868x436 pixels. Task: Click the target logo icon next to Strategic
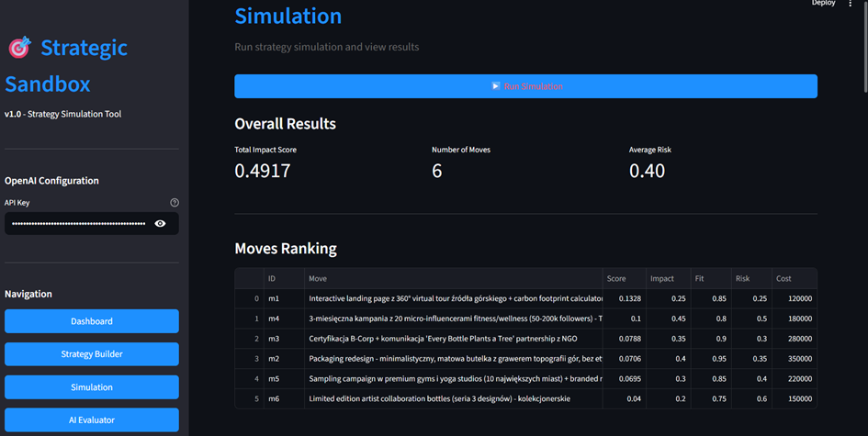tap(20, 48)
